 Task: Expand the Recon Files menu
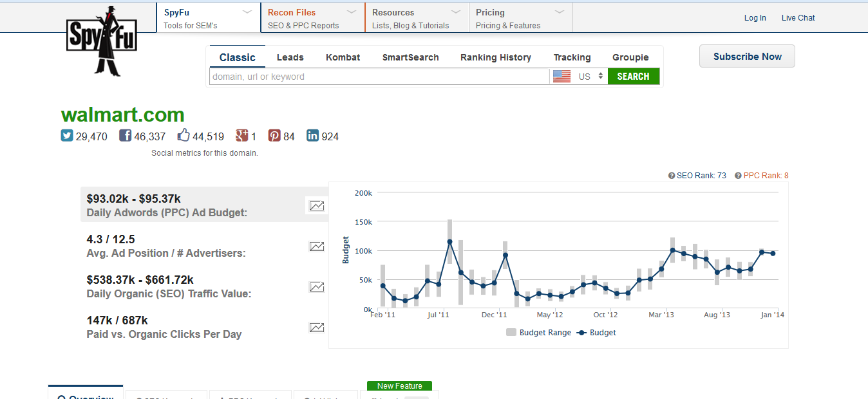coord(312,17)
